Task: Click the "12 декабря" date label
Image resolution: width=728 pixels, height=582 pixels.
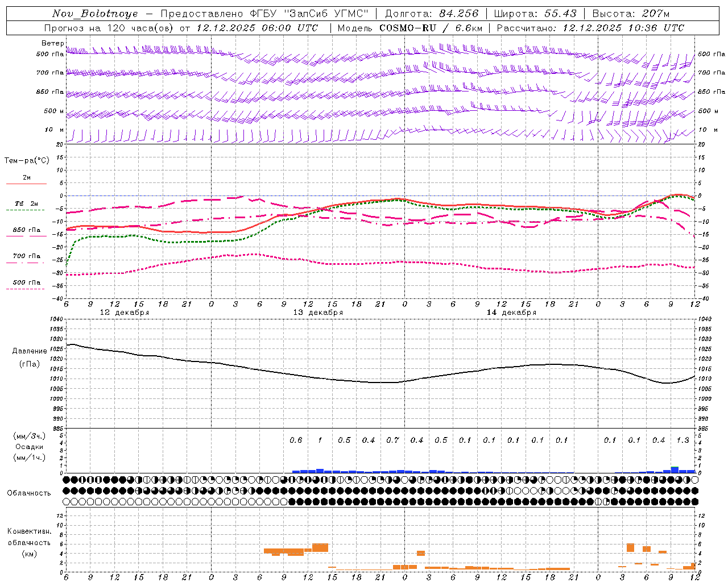Action: (x=125, y=313)
